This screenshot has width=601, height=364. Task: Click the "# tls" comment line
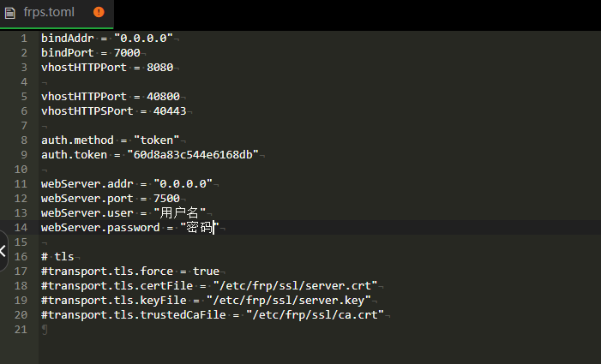tap(57, 256)
